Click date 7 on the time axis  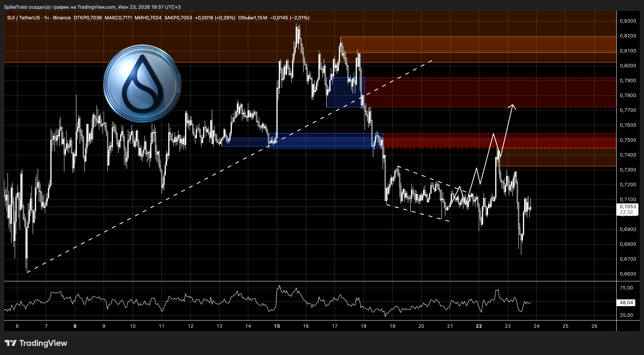(46, 326)
